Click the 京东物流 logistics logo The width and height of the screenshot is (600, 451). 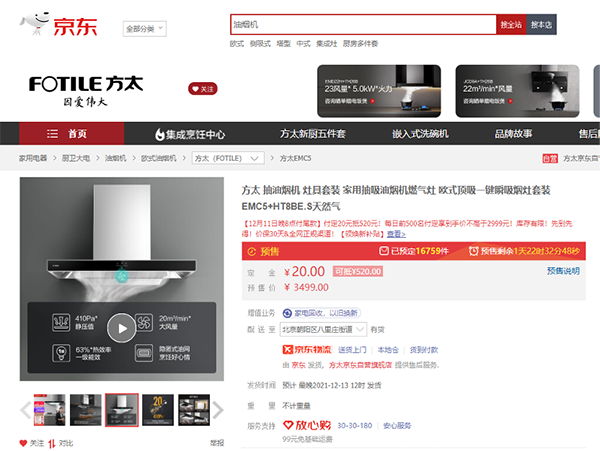click(x=307, y=350)
